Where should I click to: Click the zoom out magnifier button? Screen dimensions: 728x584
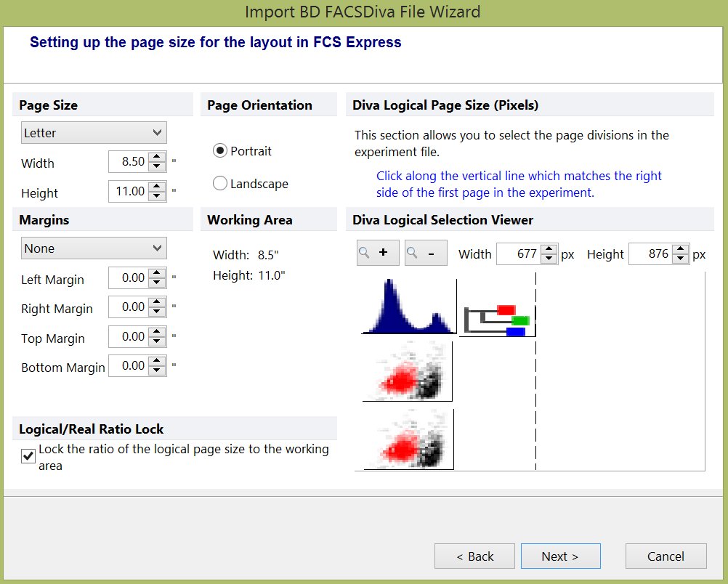click(426, 254)
